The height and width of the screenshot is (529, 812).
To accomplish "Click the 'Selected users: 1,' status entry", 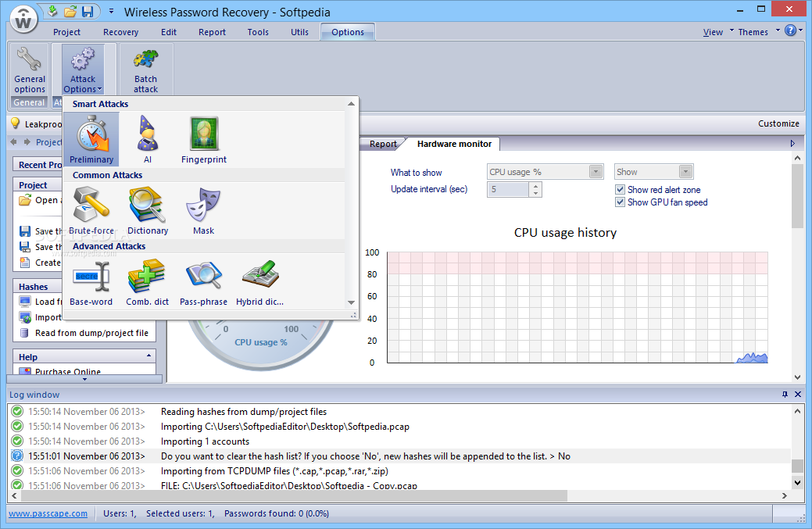I will [x=180, y=513].
